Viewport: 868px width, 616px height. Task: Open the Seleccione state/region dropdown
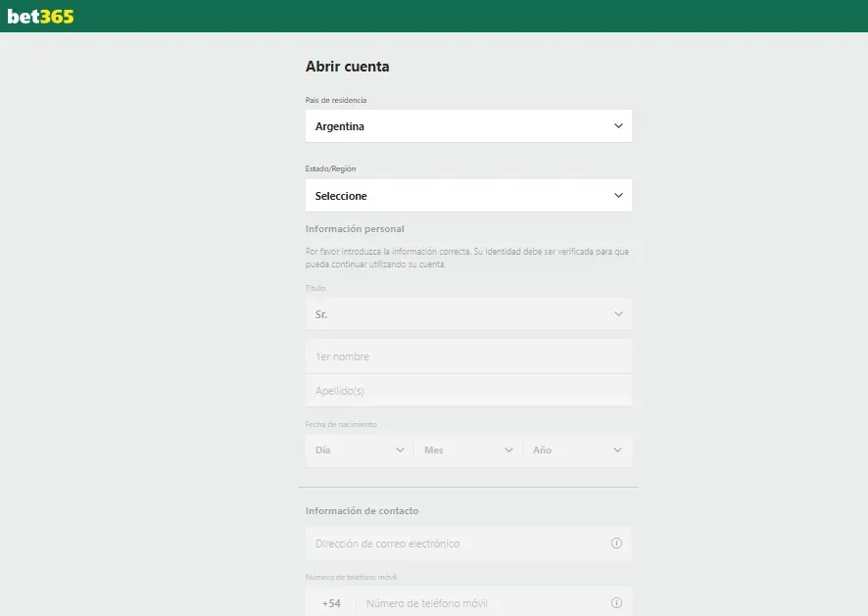(x=468, y=195)
